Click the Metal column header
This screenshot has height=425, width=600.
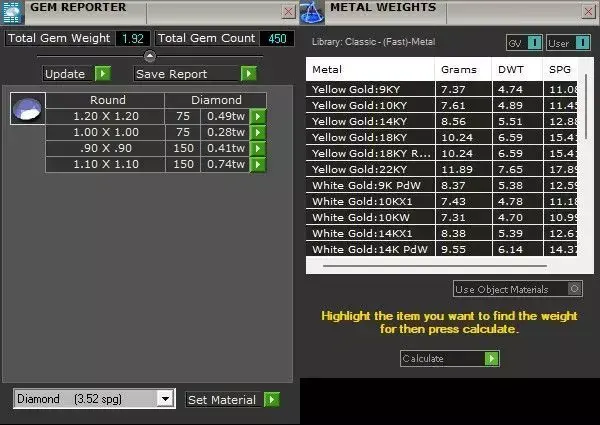click(x=370, y=69)
